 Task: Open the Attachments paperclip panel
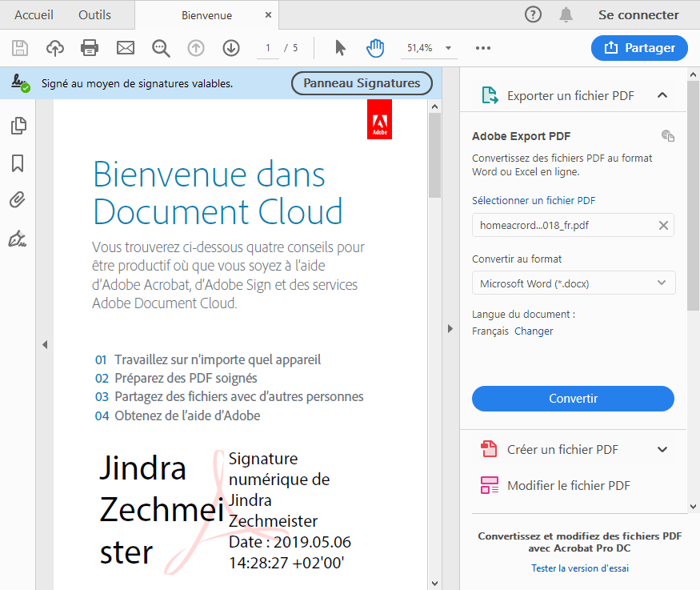[x=18, y=200]
